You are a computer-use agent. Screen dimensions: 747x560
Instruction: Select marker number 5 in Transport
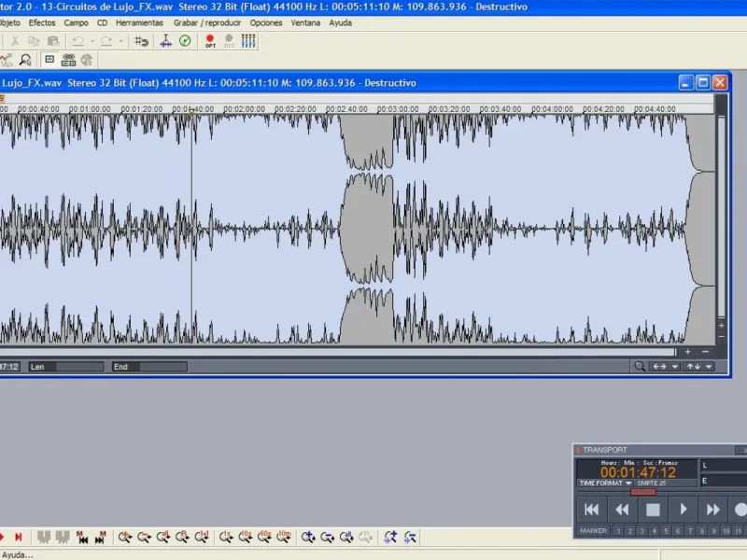tap(666, 531)
